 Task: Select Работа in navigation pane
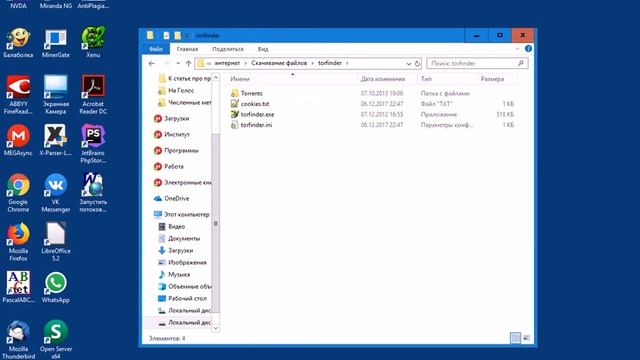(169, 167)
